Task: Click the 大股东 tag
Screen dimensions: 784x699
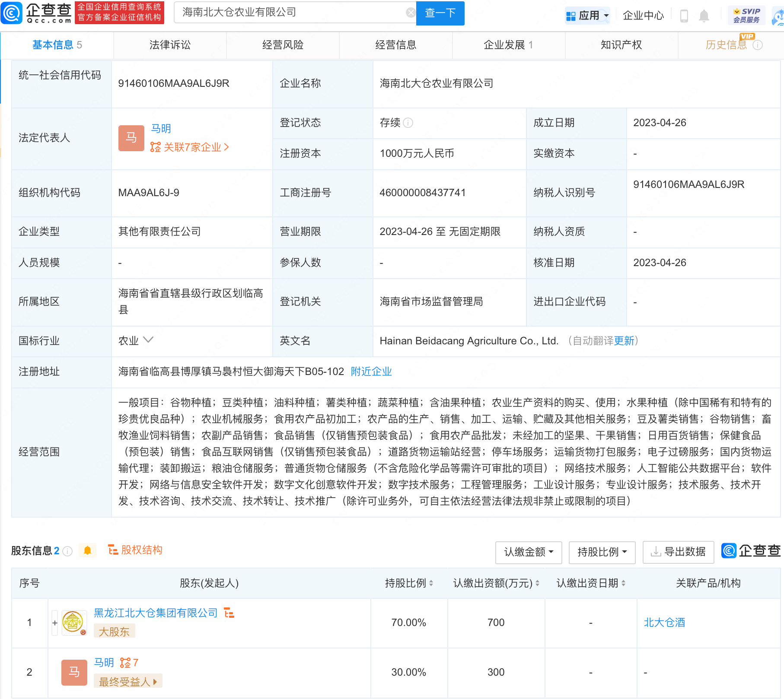Action: click(x=114, y=632)
